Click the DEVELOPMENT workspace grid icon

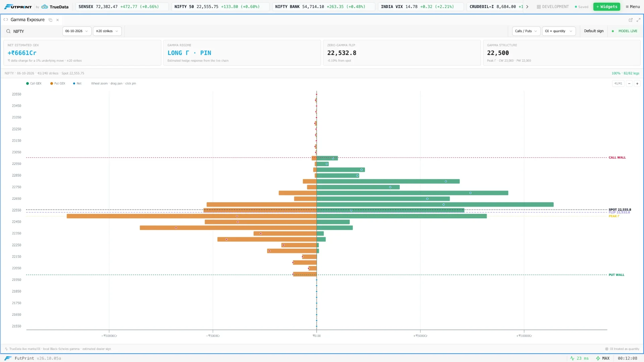tap(539, 7)
